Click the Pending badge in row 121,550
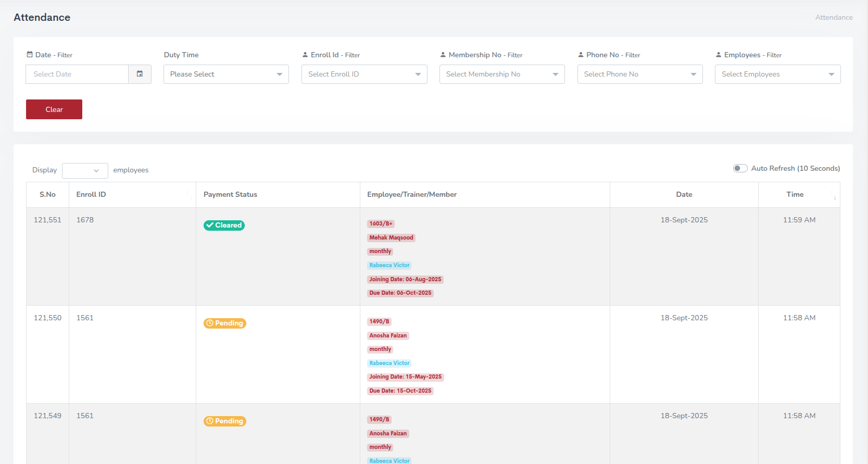The height and width of the screenshot is (464, 868). 225,323
